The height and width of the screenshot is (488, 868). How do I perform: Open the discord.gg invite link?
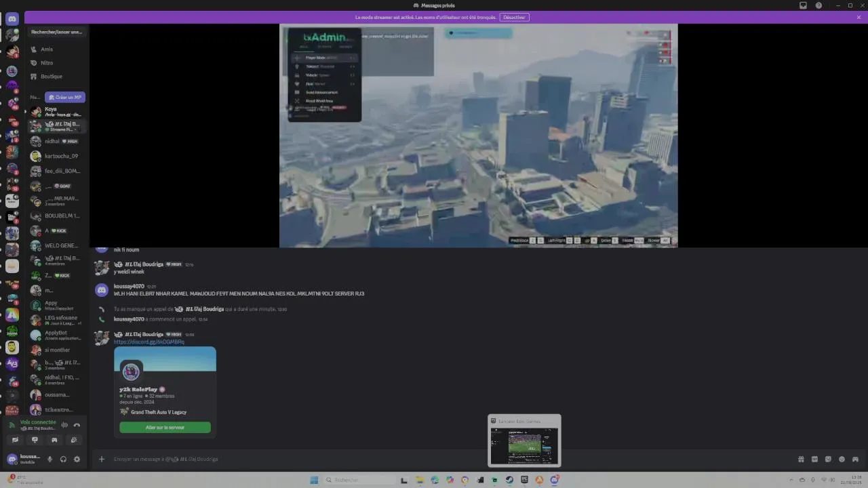tap(149, 342)
